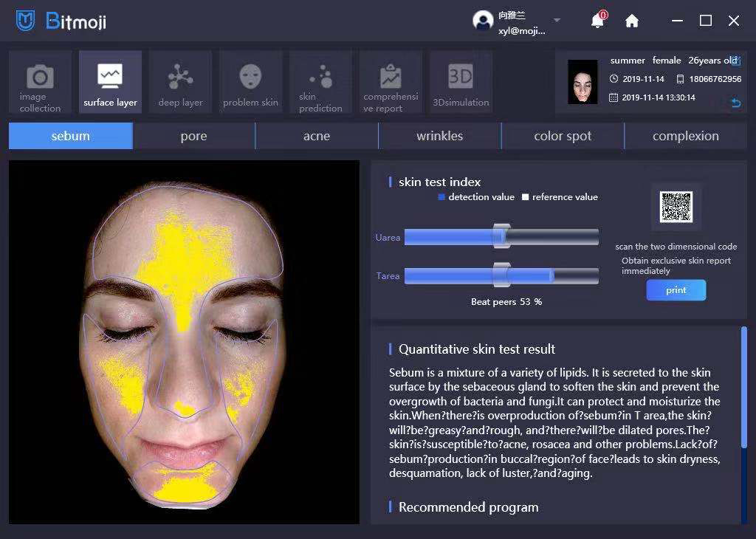Click the print button
Image resolution: width=756 pixels, height=539 pixels.
[x=676, y=289]
